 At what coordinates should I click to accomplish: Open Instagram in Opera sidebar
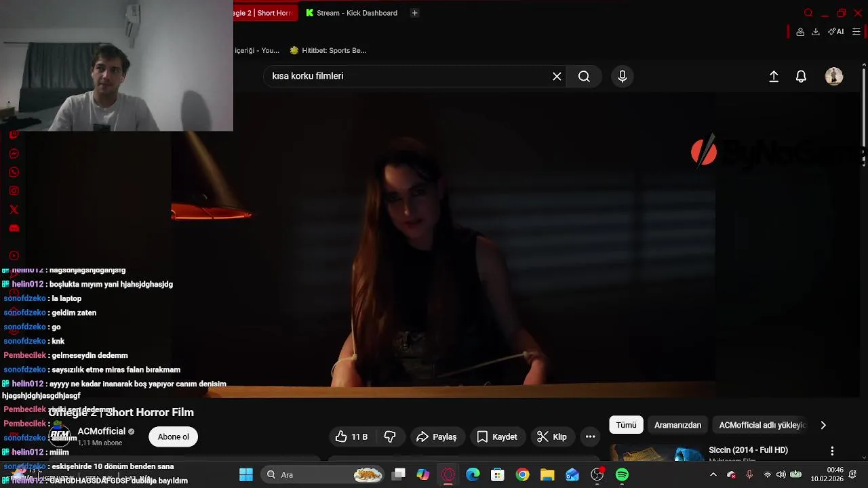[14, 191]
